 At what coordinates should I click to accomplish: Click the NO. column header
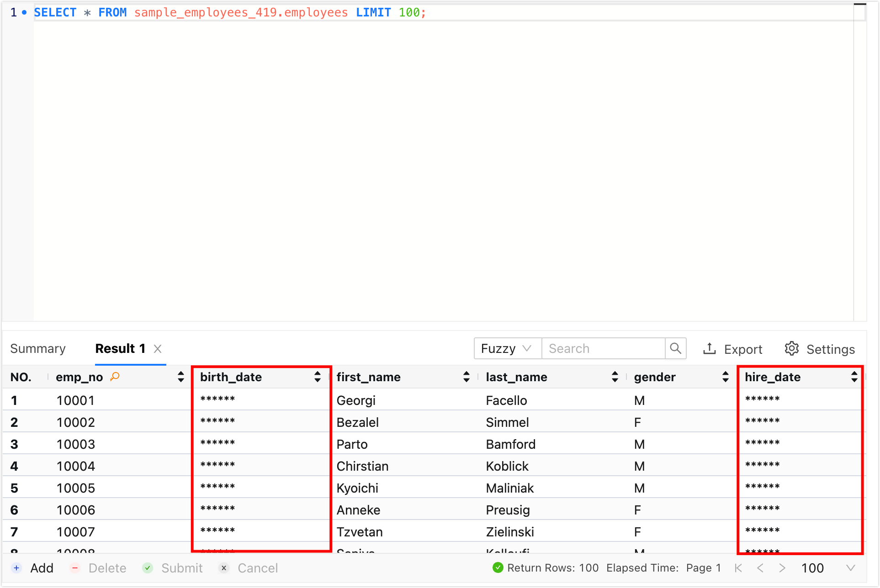coord(21,377)
